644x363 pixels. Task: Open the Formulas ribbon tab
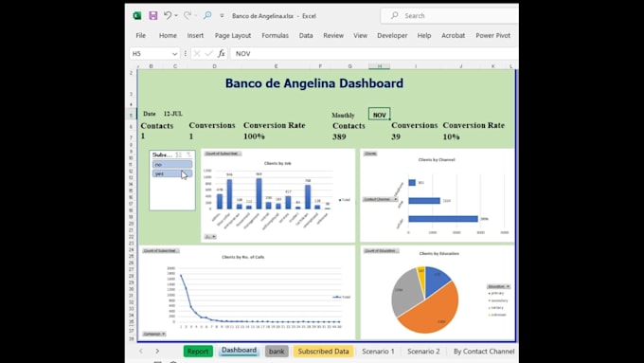[276, 35]
